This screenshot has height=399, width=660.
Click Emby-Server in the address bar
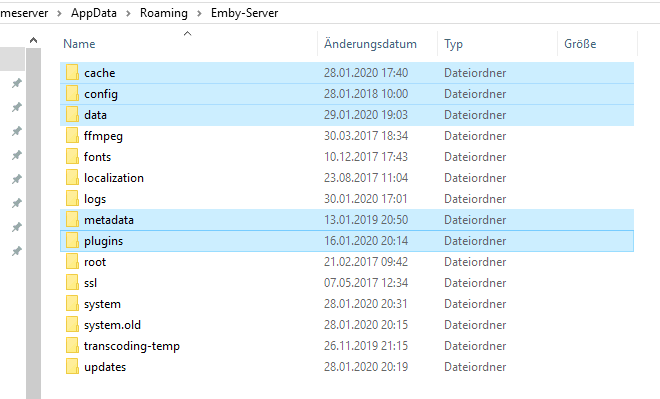(x=245, y=13)
